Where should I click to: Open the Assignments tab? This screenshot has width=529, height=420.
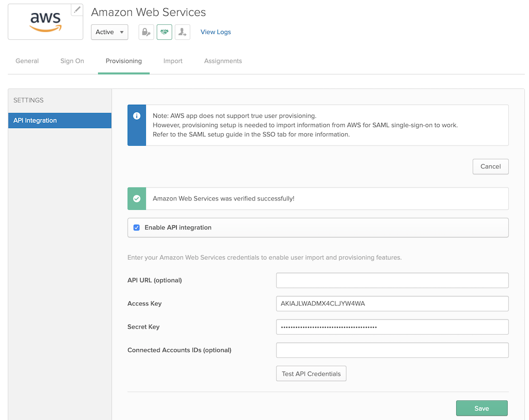223,61
